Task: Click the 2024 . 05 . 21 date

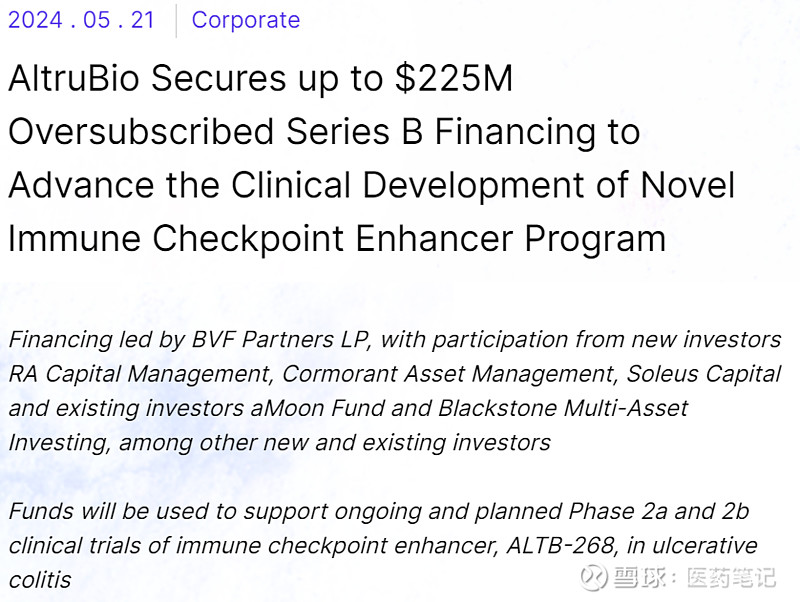Action: point(81,20)
